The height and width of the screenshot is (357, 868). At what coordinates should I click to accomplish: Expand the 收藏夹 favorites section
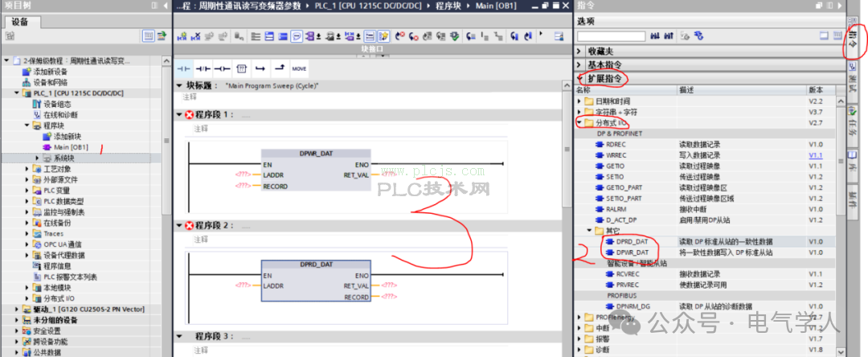click(x=579, y=51)
